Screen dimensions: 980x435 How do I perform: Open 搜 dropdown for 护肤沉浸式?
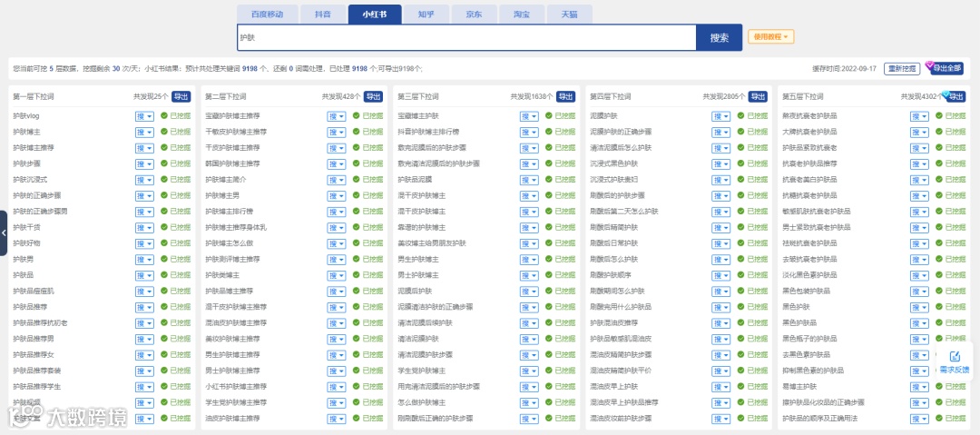click(144, 180)
